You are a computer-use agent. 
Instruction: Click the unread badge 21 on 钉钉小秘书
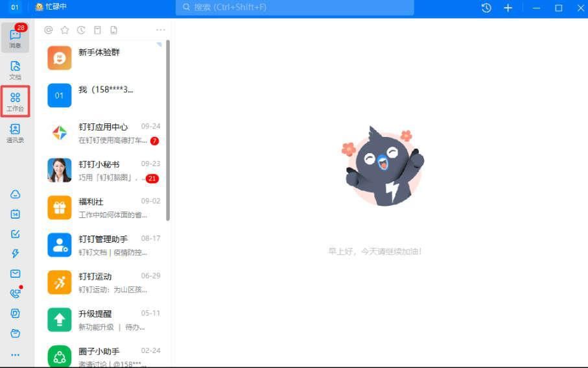[x=152, y=178]
